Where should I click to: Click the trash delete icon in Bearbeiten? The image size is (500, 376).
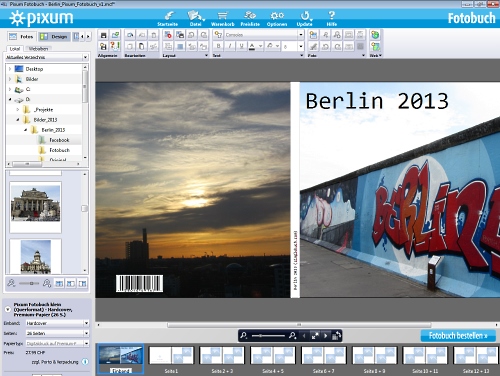[153, 35]
